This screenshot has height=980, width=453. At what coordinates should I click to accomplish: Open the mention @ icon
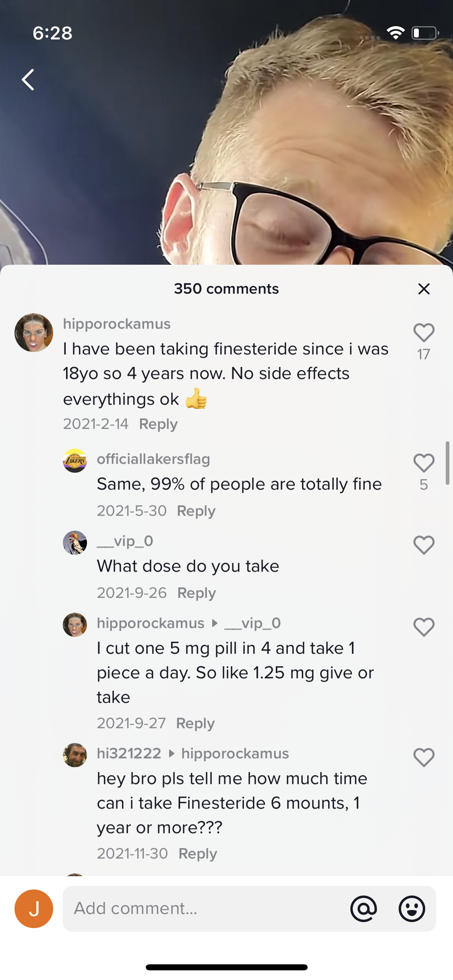click(364, 909)
